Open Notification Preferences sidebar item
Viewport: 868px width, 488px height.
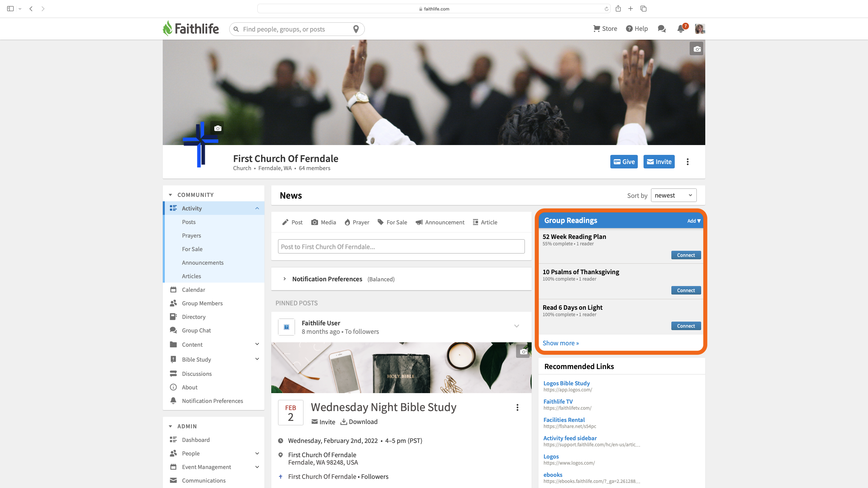coord(213,401)
